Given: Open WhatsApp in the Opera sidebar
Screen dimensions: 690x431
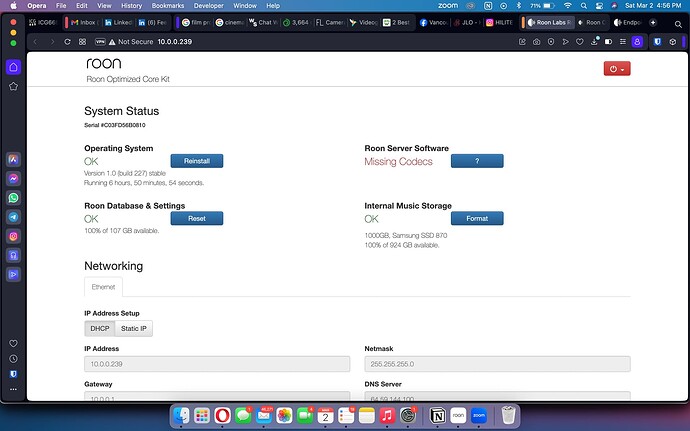Looking at the screenshot, I should coord(14,198).
